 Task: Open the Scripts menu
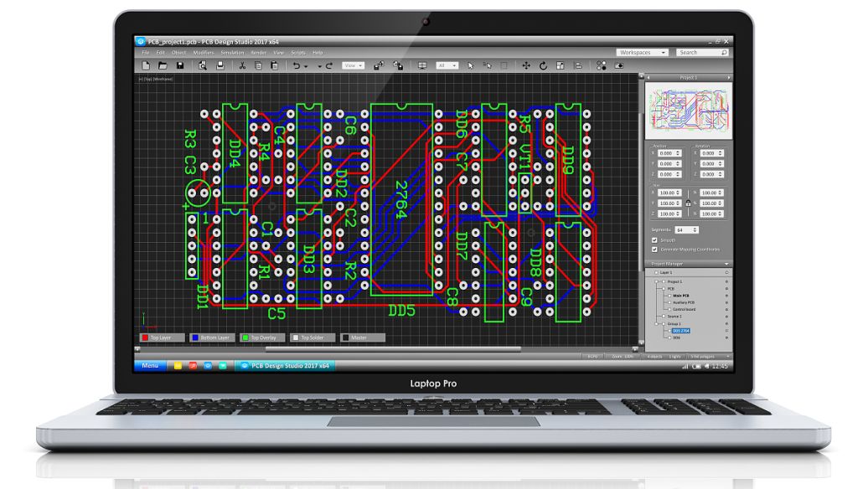(x=298, y=53)
